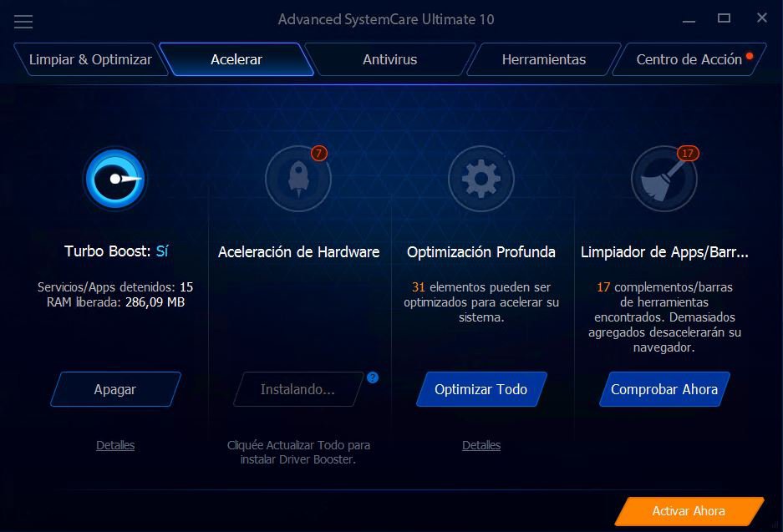Maximize the Advanced SystemCare window
Screen dimensions: 783x532
pyautogui.click(x=724, y=18)
